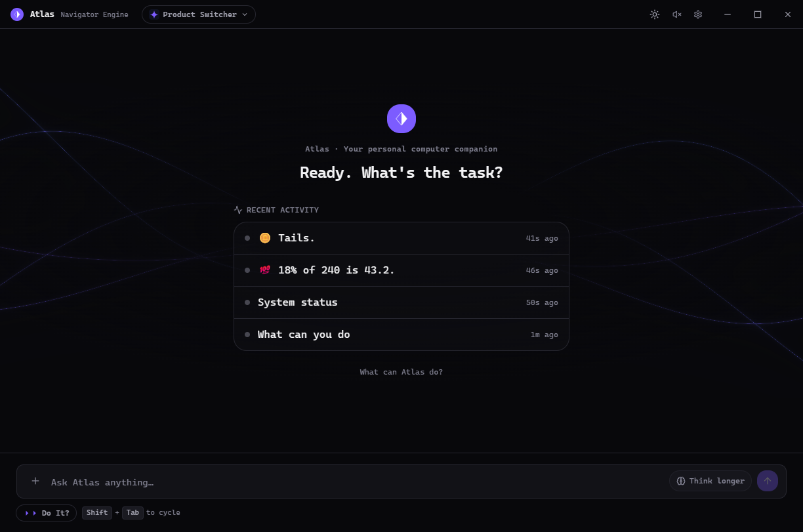Click the '46s ago' timestamp
Image resolution: width=803 pixels, height=532 pixels.
pos(542,270)
